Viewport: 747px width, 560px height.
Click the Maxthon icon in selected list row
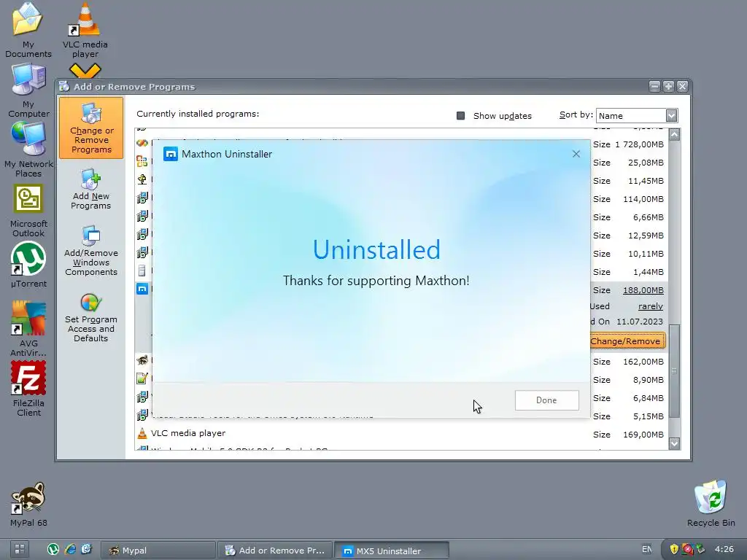point(142,289)
